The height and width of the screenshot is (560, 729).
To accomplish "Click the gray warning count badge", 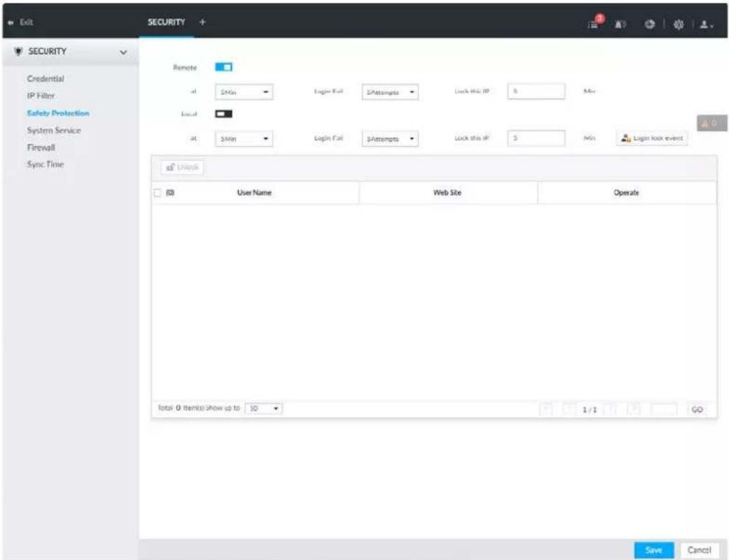I will click(x=712, y=123).
